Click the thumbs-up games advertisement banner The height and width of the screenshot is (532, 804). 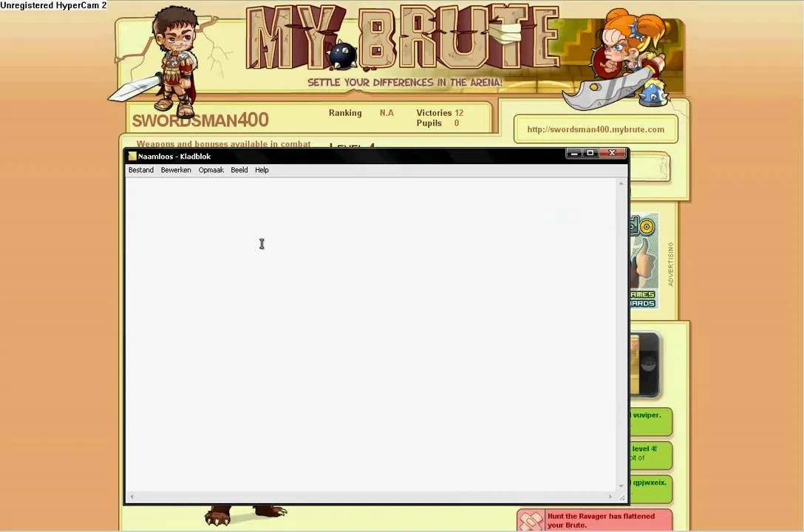(644, 261)
